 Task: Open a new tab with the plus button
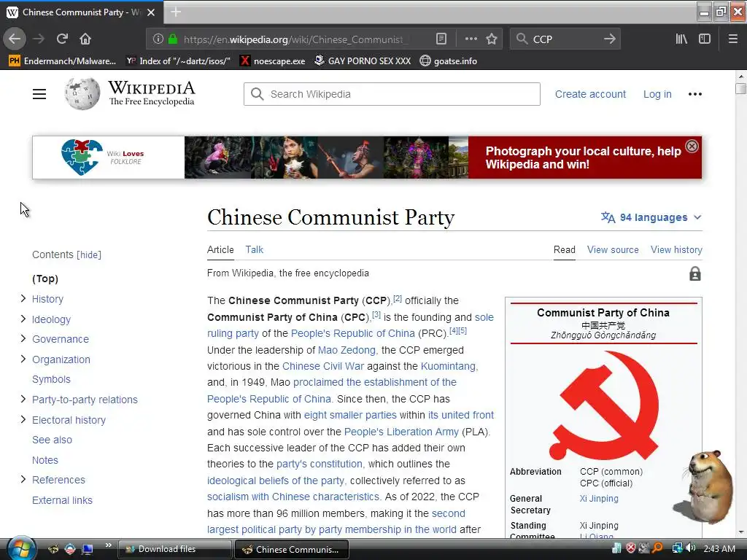click(x=176, y=12)
